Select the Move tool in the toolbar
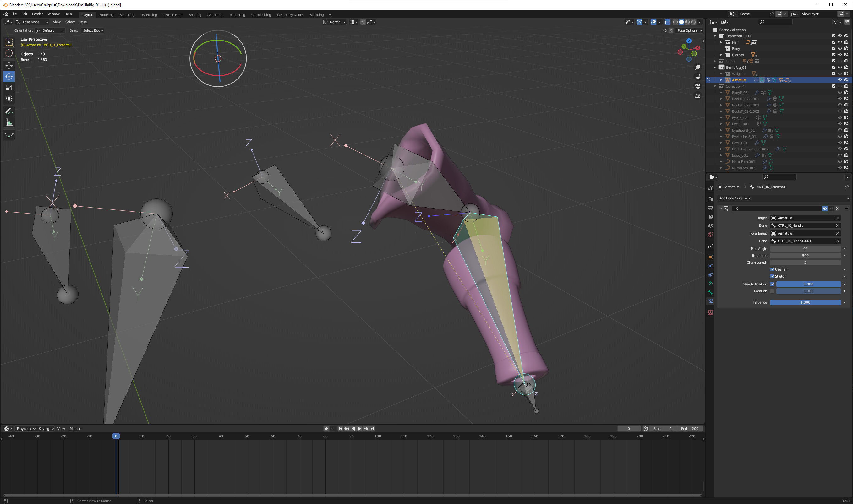The width and height of the screenshot is (853, 504). (9, 65)
